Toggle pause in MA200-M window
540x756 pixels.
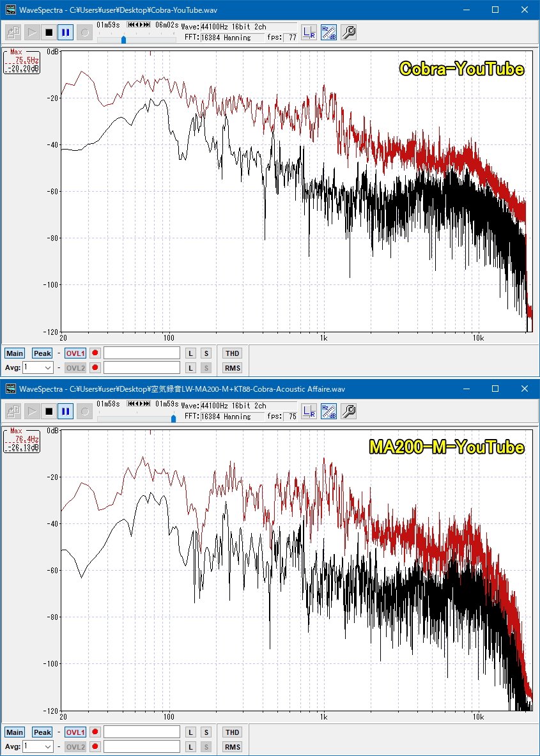click(x=66, y=412)
